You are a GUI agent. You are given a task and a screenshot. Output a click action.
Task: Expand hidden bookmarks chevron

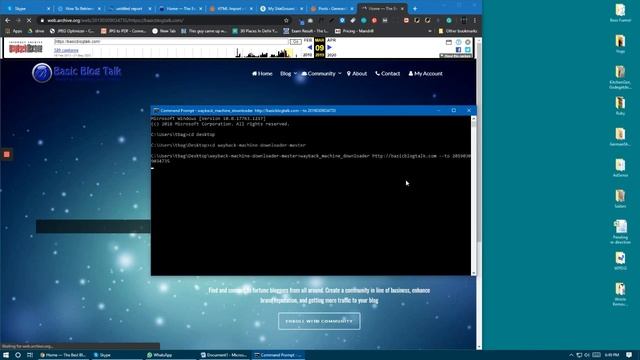click(x=429, y=31)
